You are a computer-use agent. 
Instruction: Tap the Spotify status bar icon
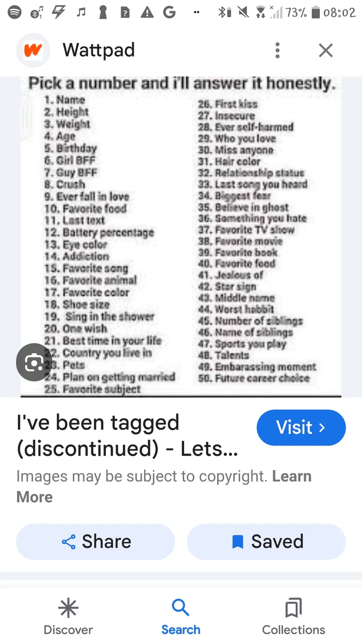click(x=15, y=12)
